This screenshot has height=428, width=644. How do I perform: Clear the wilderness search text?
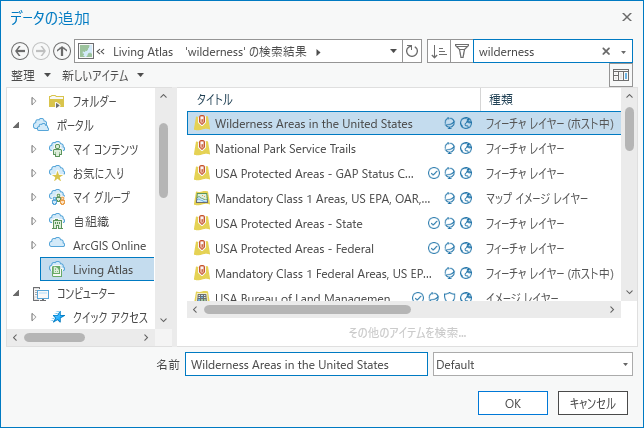click(x=606, y=51)
